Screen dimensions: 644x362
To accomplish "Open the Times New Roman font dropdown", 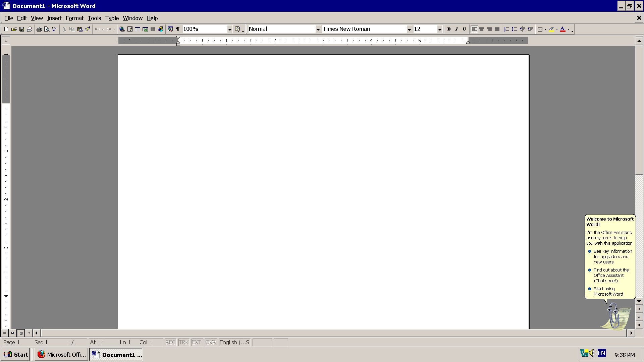I will (409, 29).
